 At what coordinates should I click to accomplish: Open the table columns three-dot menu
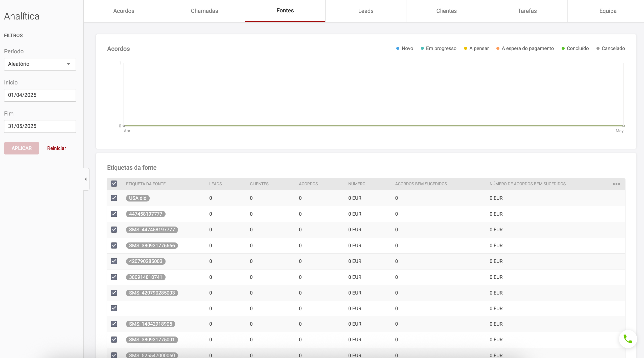(x=616, y=184)
